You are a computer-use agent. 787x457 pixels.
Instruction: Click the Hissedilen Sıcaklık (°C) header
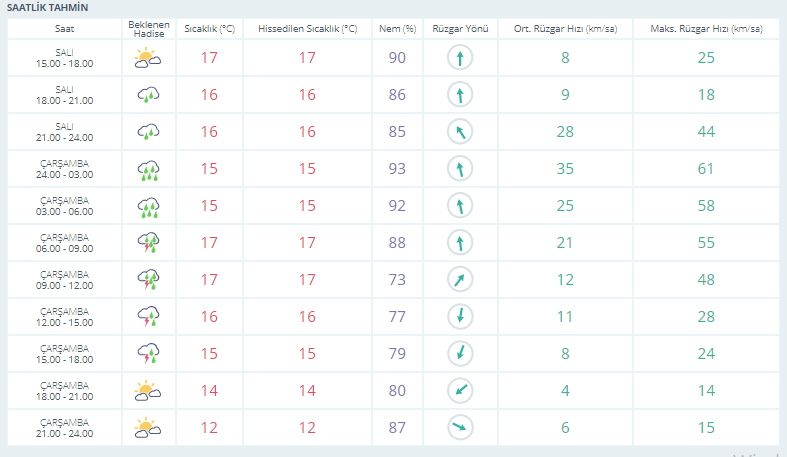pyautogui.click(x=307, y=29)
